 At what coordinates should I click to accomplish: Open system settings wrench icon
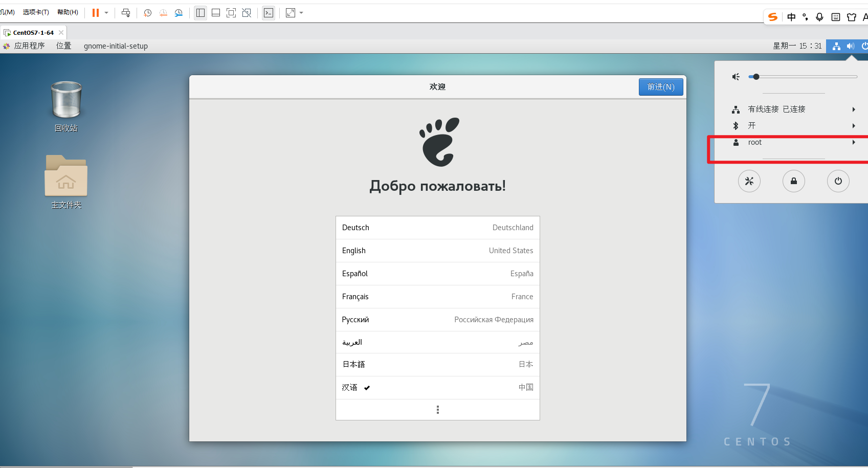[749, 181]
